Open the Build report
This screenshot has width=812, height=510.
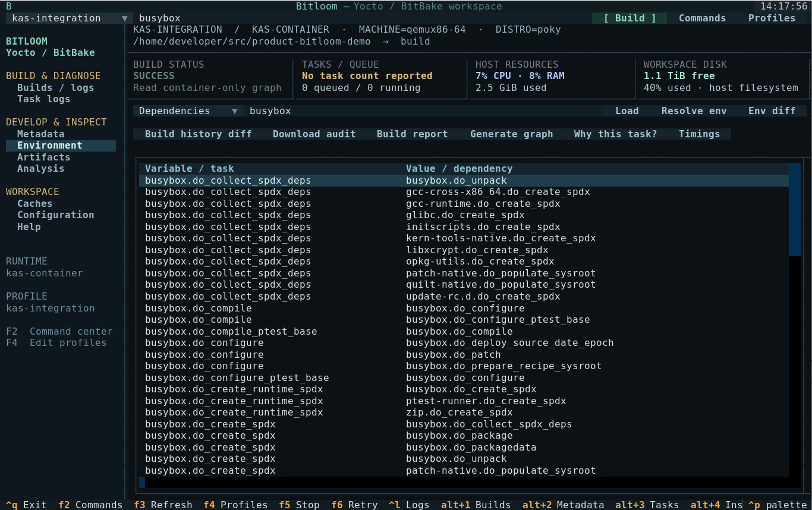tap(412, 134)
